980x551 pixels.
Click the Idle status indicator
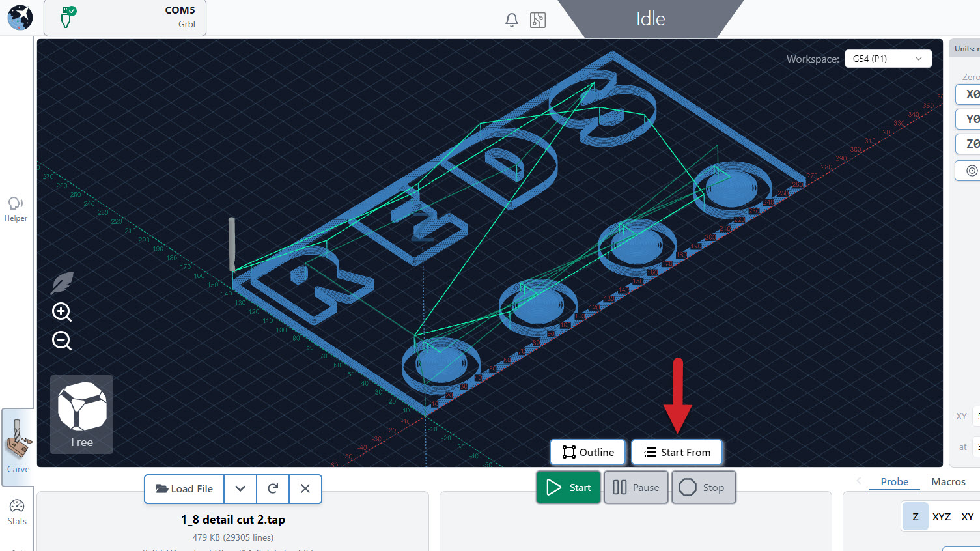(651, 19)
